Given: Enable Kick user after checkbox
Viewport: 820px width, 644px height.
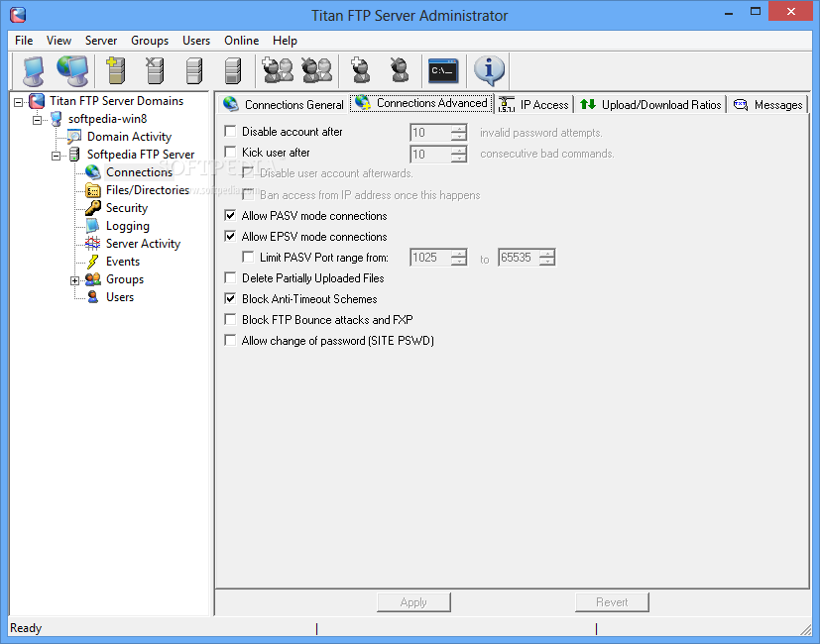Looking at the screenshot, I should click(230, 153).
